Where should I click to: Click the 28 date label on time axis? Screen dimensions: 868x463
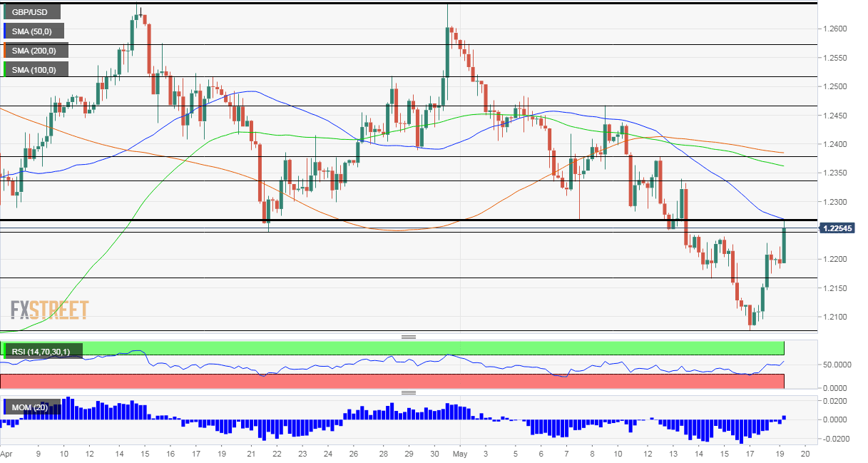point(383,454)
